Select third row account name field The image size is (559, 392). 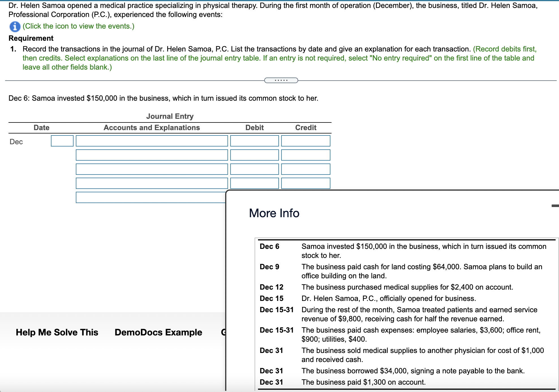[152, 169]
